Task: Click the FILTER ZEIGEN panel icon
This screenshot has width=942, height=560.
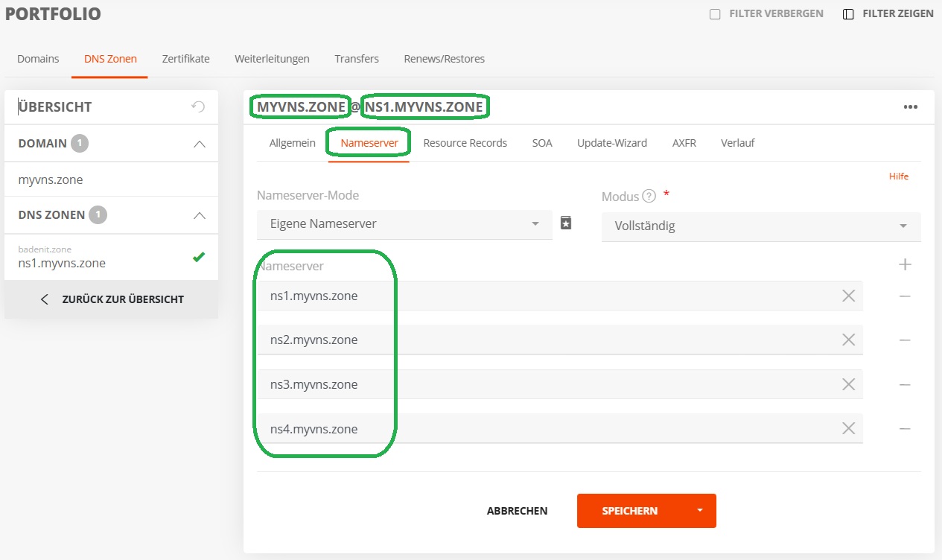Action: 848,14
